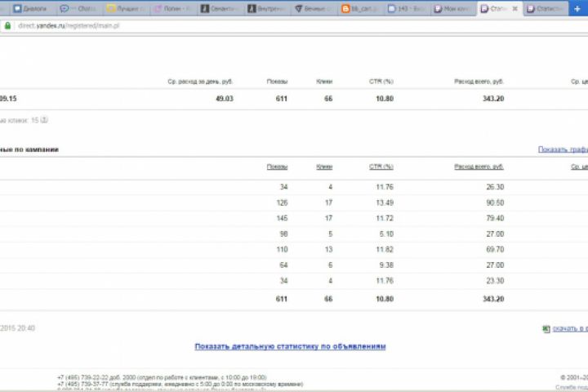Sort campaign table by CTR (%) column

[x=381, y=167]
